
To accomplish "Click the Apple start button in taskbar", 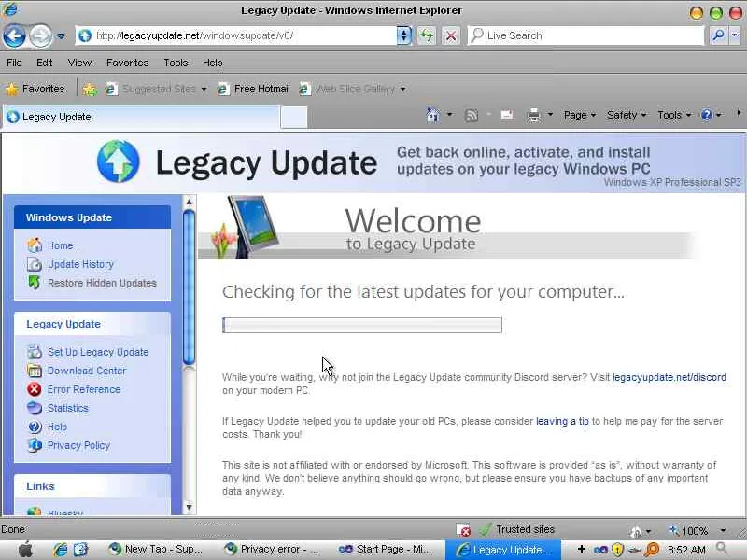I will (25, 550).
